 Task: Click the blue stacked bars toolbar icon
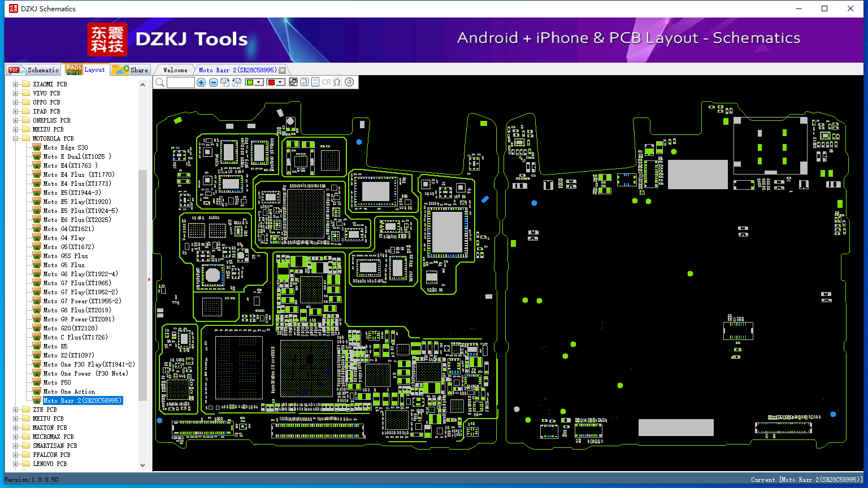coord(315,82)
